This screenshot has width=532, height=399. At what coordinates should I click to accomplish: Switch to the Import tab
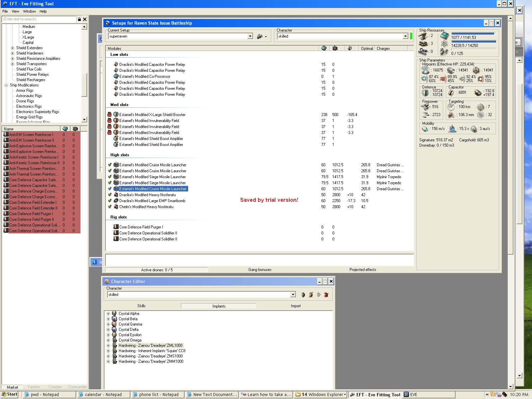pyautogui.click(x=296, y=306)
